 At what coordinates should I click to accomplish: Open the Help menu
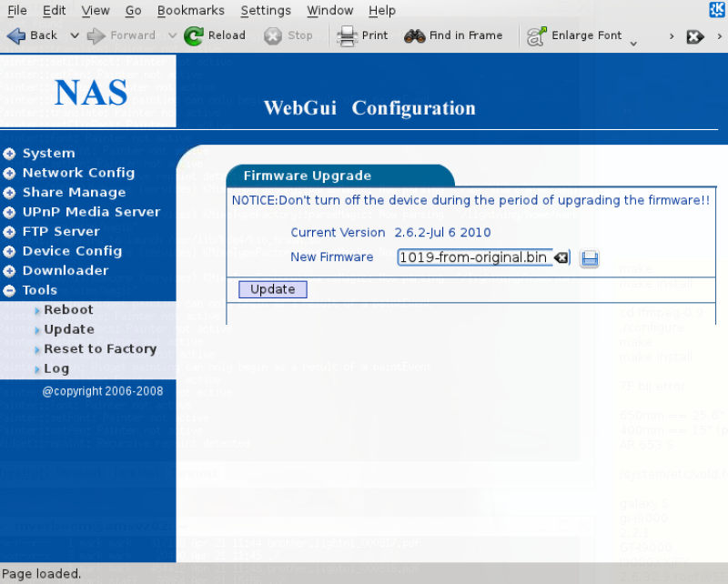point(382,10)
